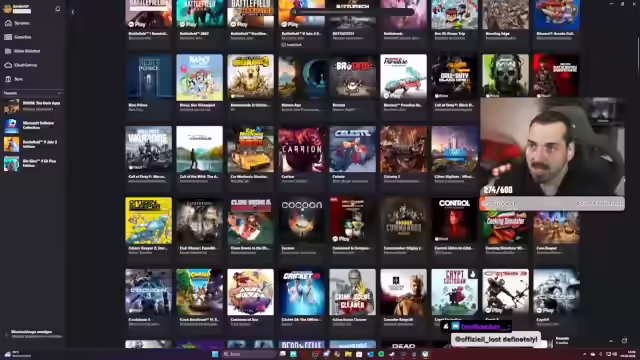Click the webcam overlay thumbnail
This screenshot has width=640, height=360.
point(552,147)
